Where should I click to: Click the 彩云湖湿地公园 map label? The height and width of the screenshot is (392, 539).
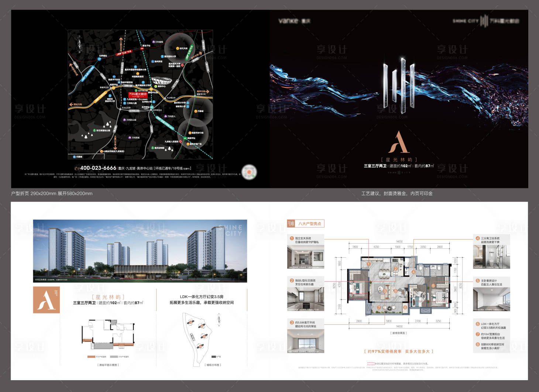click(x=103, y=130)
